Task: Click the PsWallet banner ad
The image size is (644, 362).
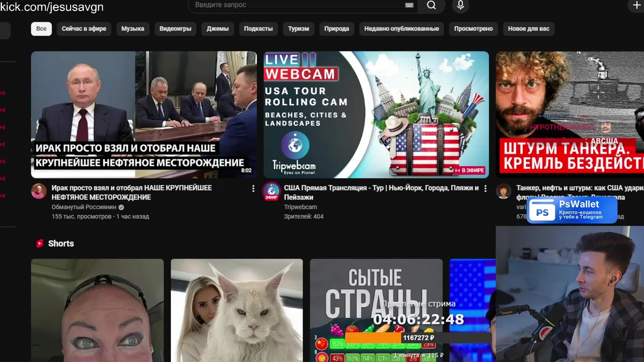Action: point(572,210)
